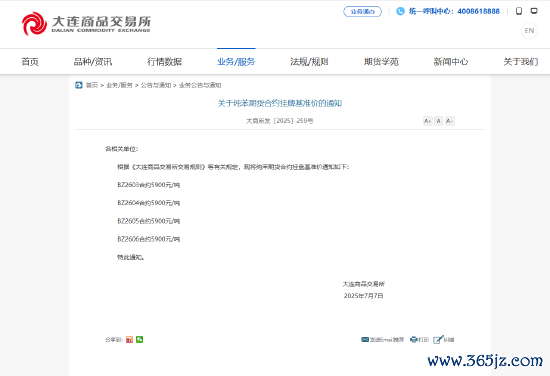Click the BZ2603 contract price line

click(148, 185)
